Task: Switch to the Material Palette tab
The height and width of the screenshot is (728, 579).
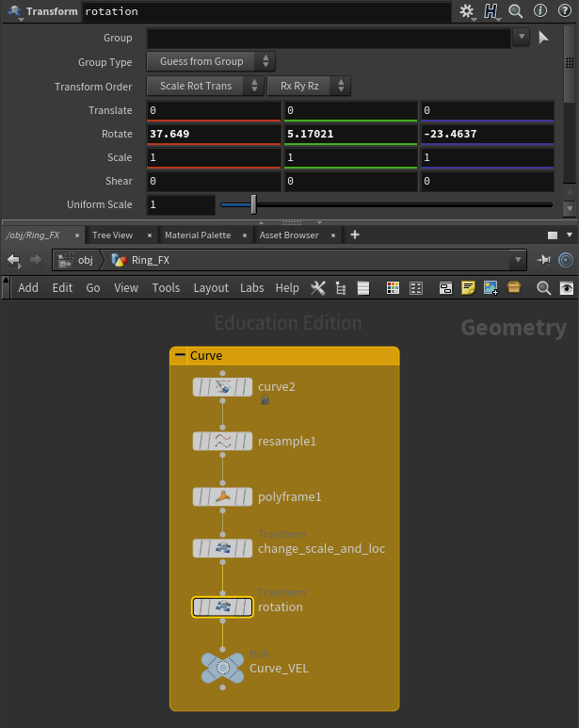Action: [198, 235]
